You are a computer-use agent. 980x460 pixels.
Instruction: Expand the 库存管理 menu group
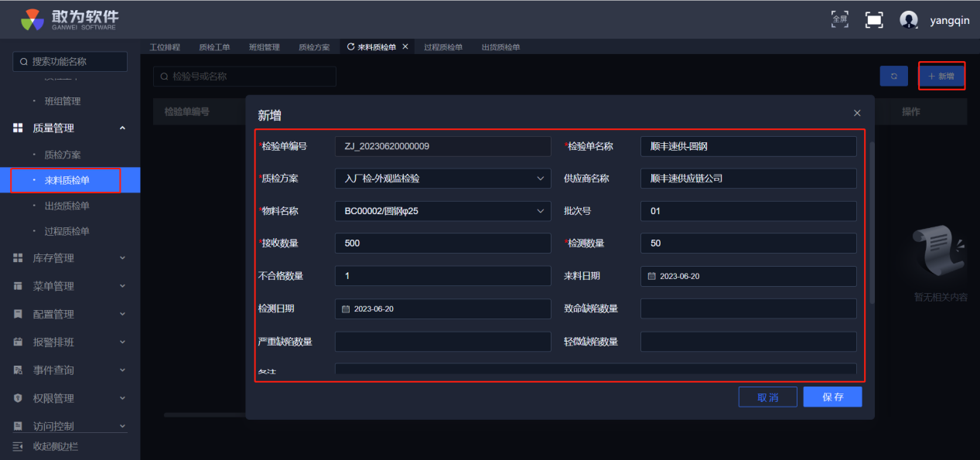pyautogui.click(x=122, y=258)
